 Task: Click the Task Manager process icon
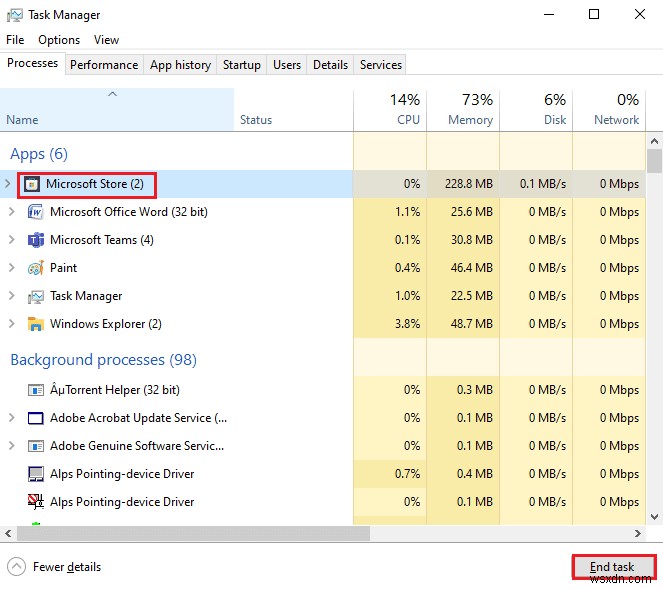(x=36, y=296)
